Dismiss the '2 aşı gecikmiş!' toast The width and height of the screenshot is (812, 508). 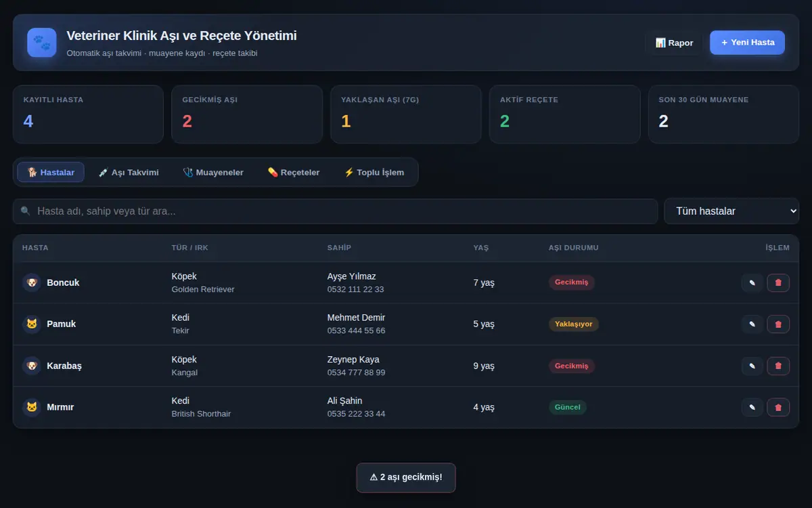click(x=406, y=478)
